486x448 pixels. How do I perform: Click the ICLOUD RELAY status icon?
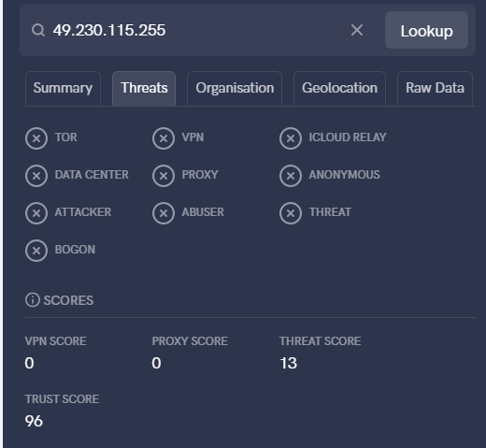coord(291,138)
